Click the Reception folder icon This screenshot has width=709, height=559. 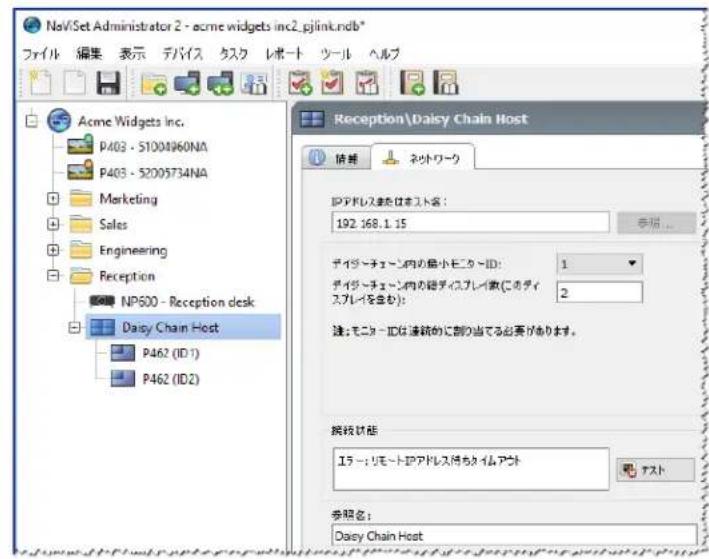81,275
